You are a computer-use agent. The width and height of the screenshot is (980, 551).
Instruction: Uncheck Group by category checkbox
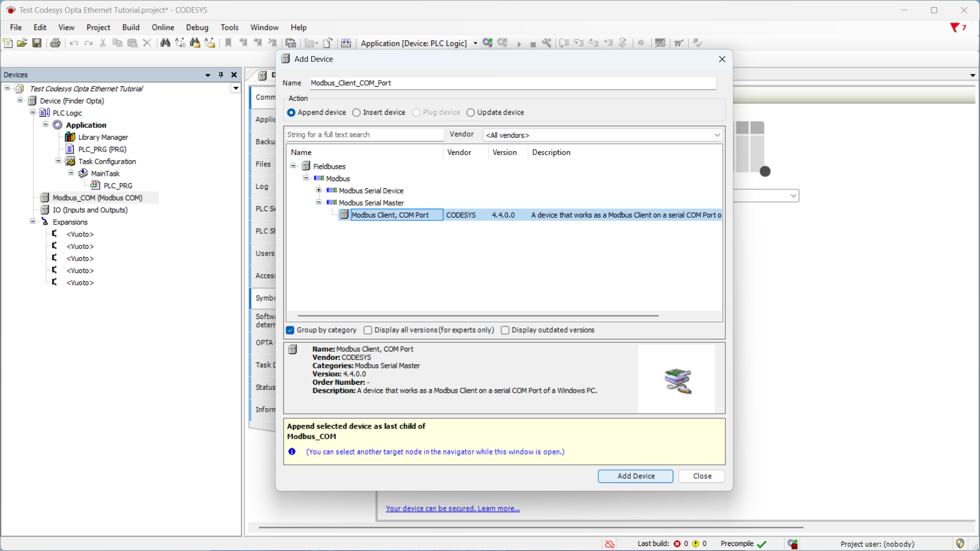(x=290, y=331)
